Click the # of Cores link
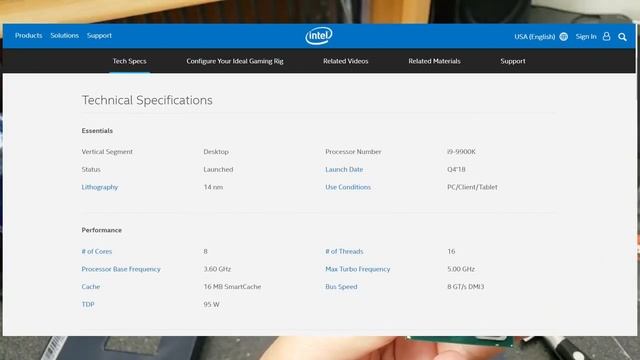 97,251
